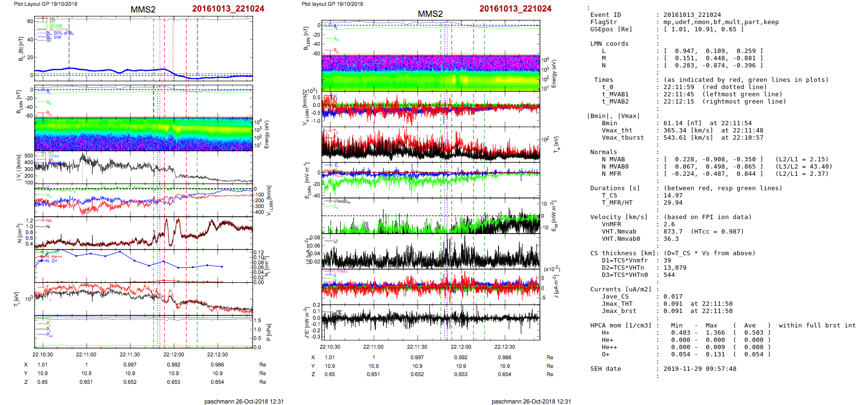Select the T_CS duration value '14.97'

673,196
